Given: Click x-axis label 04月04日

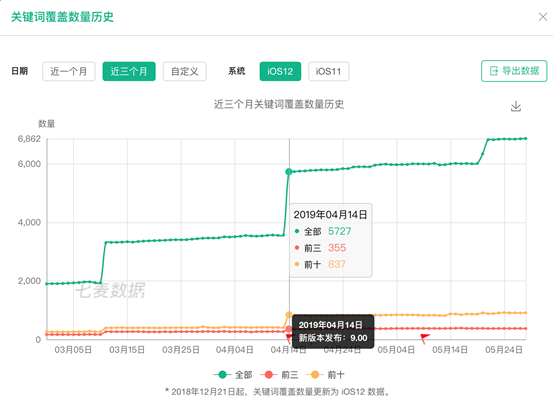Looking at the screenshot, I should tap(235, 350).
